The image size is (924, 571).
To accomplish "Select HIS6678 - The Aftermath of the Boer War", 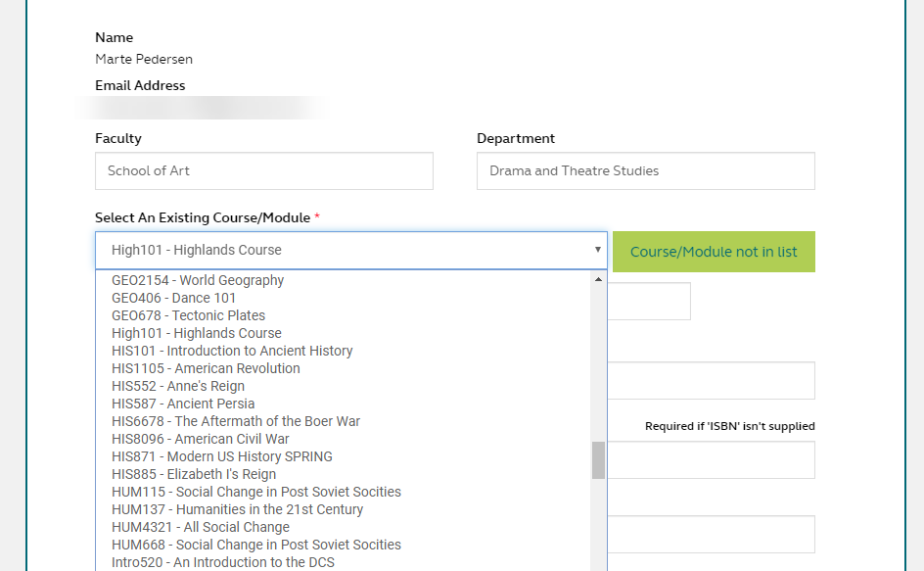I will click(236, 421).
